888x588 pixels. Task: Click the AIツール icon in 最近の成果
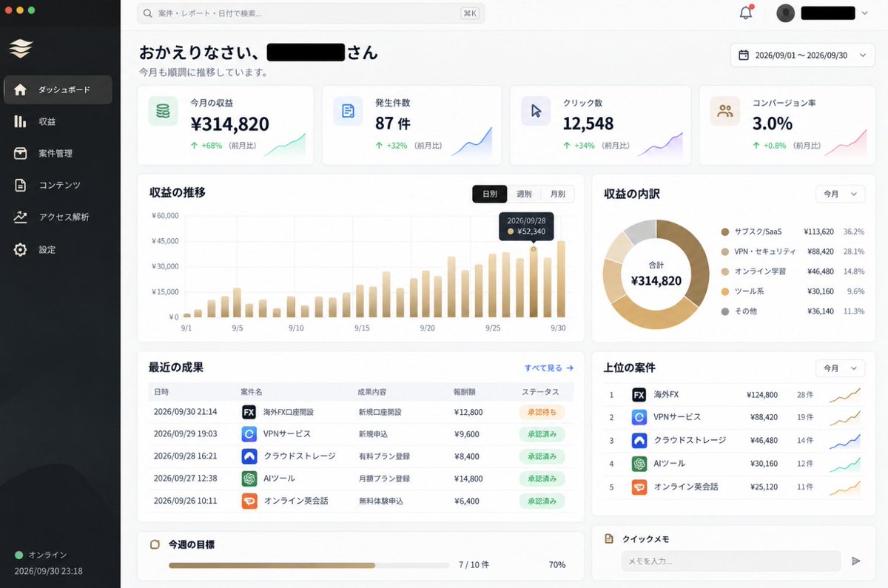249,479
